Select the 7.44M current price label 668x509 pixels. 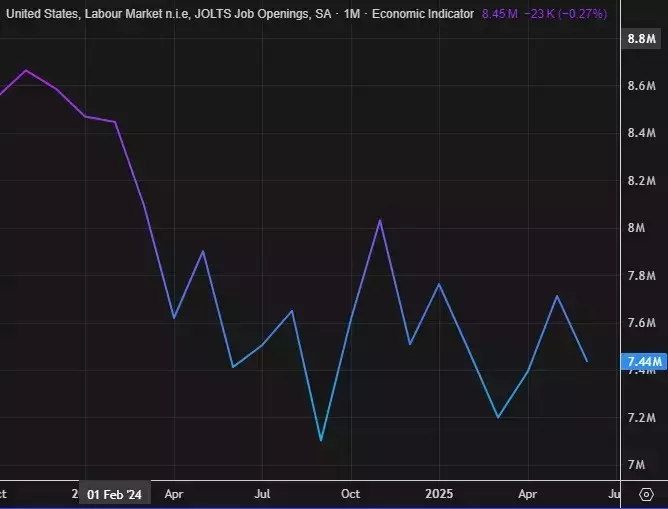pos(640,362)
